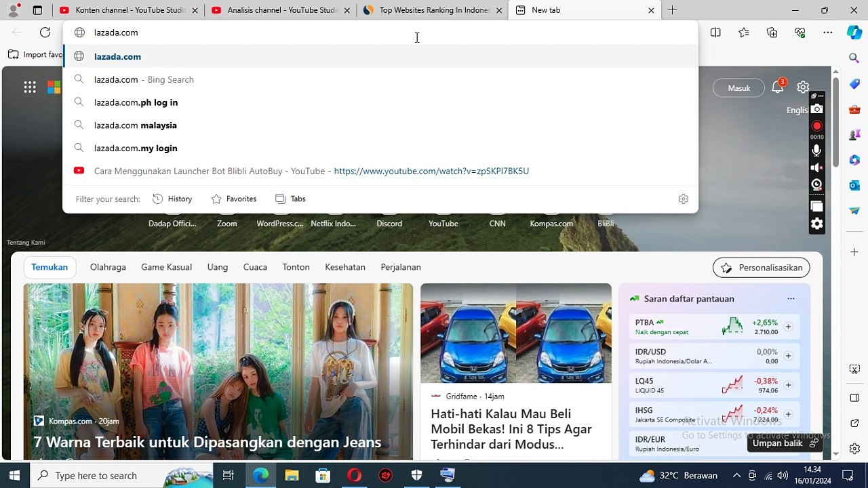The width and height of the screenshot is (868, 488).
Task: Open a new browser tab
Action: [x=672, y=10]
